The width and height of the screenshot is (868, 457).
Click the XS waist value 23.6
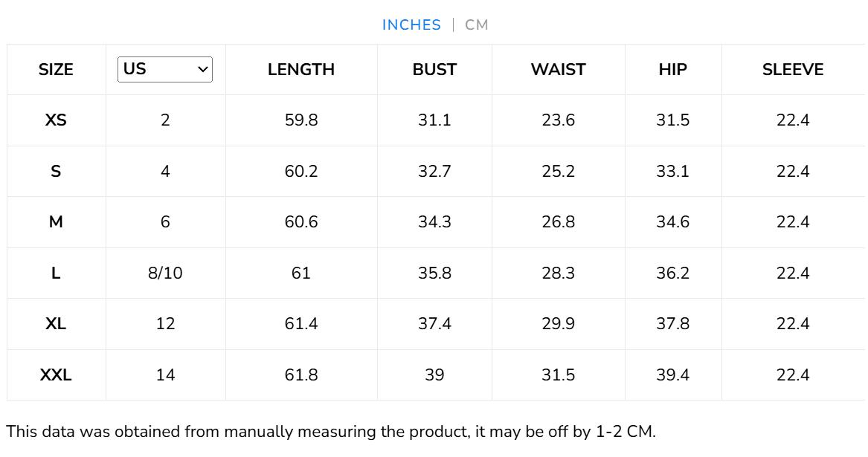coord(558,120)
